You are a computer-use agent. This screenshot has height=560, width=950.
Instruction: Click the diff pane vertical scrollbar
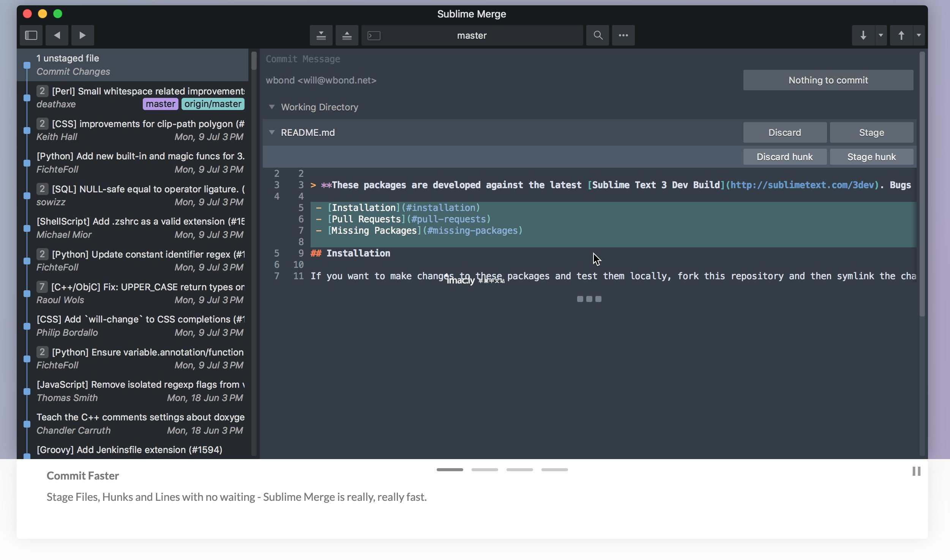(x=922, y=184)
